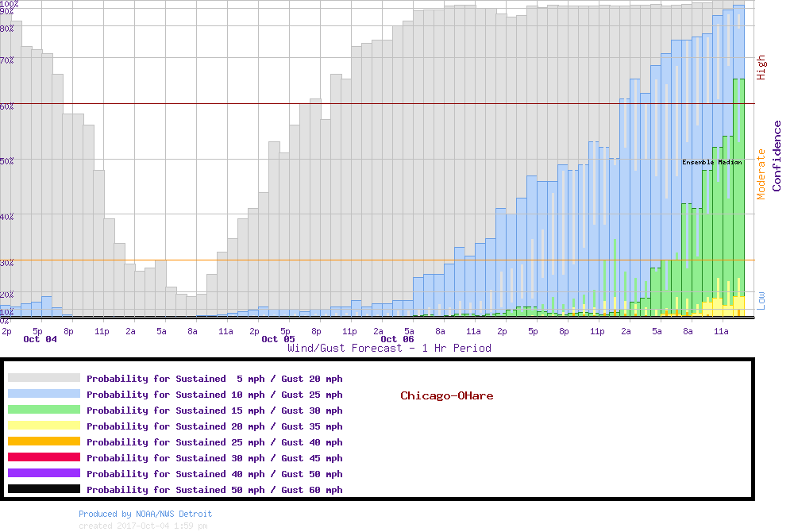This screenshot has height=532, width=794.
Task: Click the Low confidence label
Action: pyautogui.click(x=761, y=299)
